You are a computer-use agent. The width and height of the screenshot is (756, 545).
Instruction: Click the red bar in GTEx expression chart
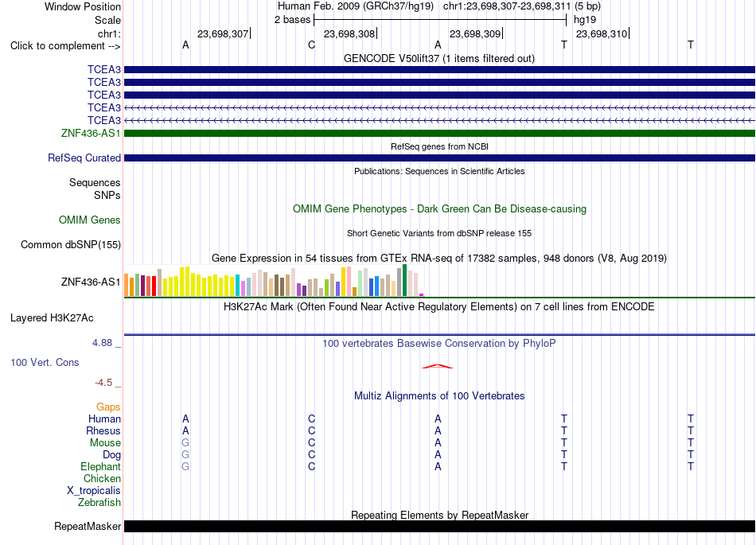[154, 286]
